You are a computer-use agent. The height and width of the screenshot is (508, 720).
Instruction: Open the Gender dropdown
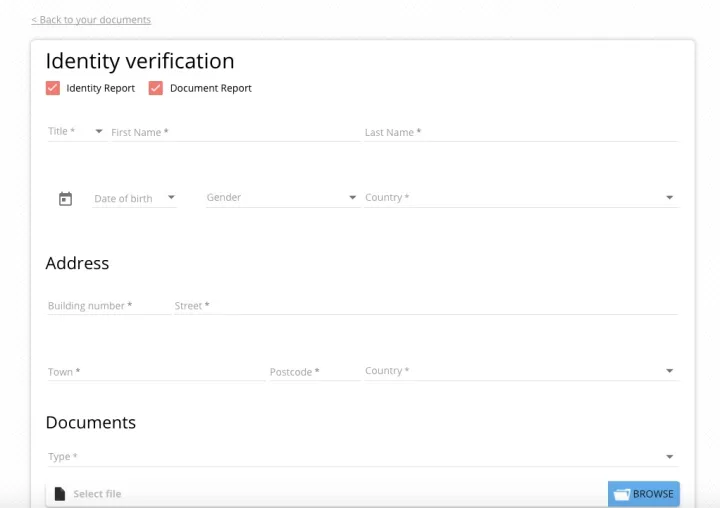(281, 198)
